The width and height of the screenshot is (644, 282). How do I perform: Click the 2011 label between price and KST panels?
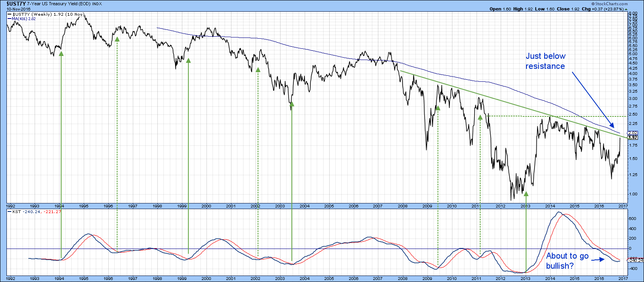(476, 206)
